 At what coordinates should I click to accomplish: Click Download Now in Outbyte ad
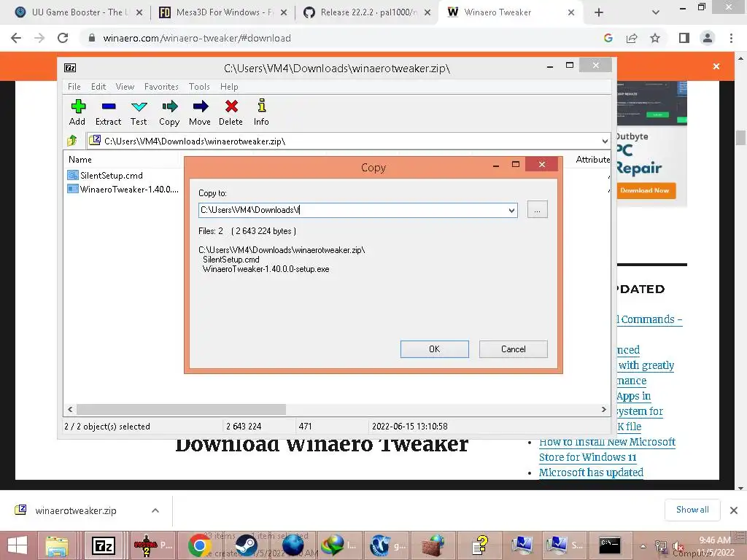pyautogui.click(x=645, y=190)
